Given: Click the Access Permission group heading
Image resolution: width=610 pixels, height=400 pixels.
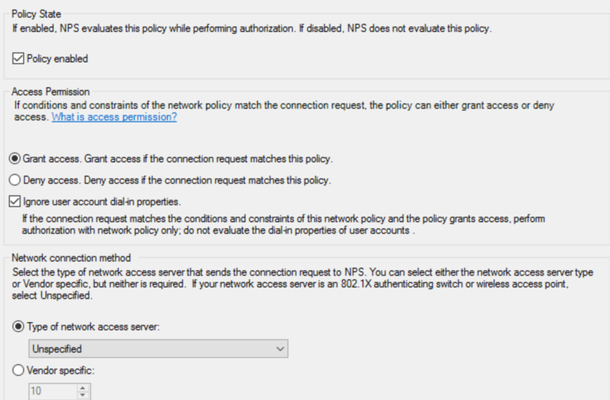Looking at the screenshot, I should 51,92.
